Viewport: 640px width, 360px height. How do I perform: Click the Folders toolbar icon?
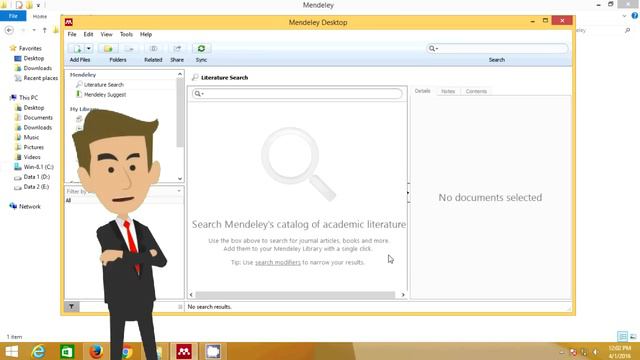coord(108,49)
